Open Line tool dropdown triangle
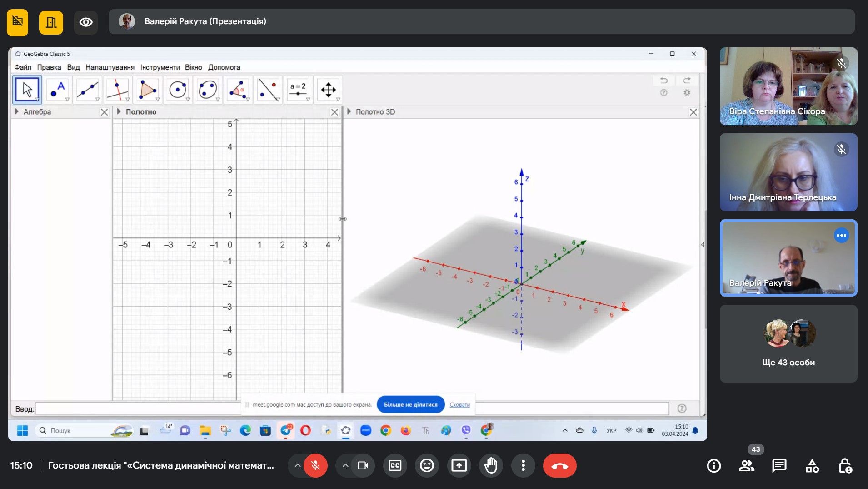The width and height of the screenshot is (868, 489). tap(97, 99)
